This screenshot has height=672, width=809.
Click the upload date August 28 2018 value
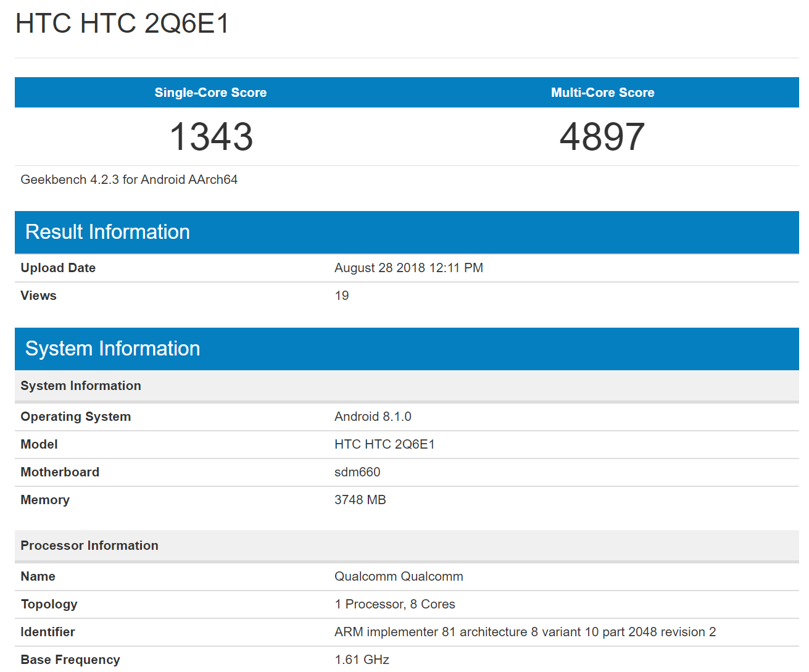pyautogui.click(x=409, y=268)
